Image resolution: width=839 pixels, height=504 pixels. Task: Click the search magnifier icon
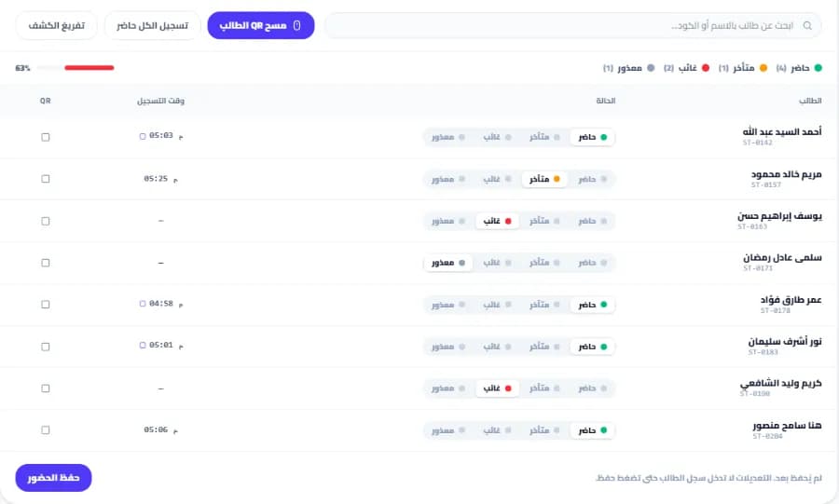click(807, 26)
